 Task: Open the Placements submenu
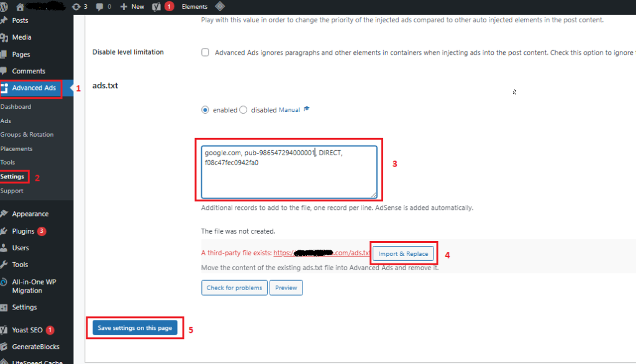pyautogui.click(x=17, y=149)
